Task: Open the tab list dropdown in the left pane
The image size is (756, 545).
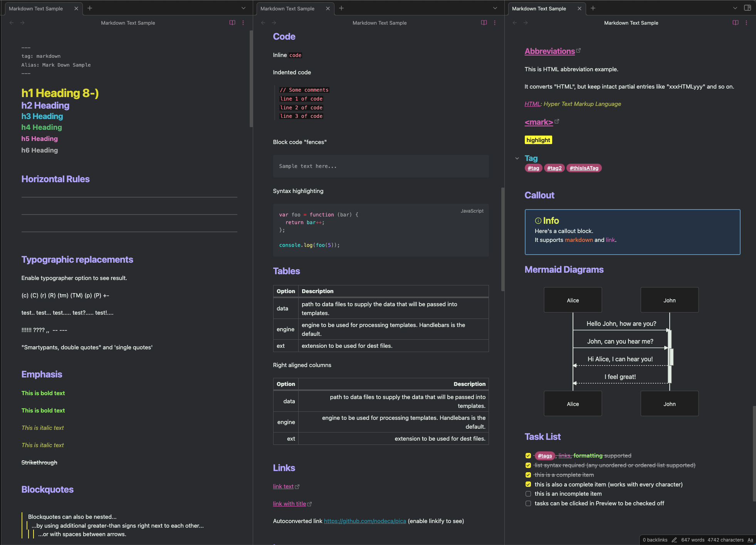Action: click(243, 8)
